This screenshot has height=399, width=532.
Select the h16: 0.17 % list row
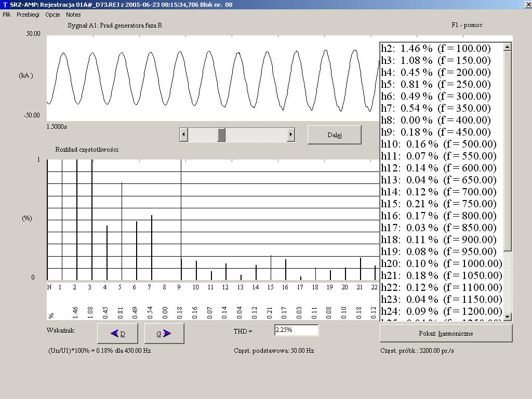pyautogui.click(x=442, y=216)
